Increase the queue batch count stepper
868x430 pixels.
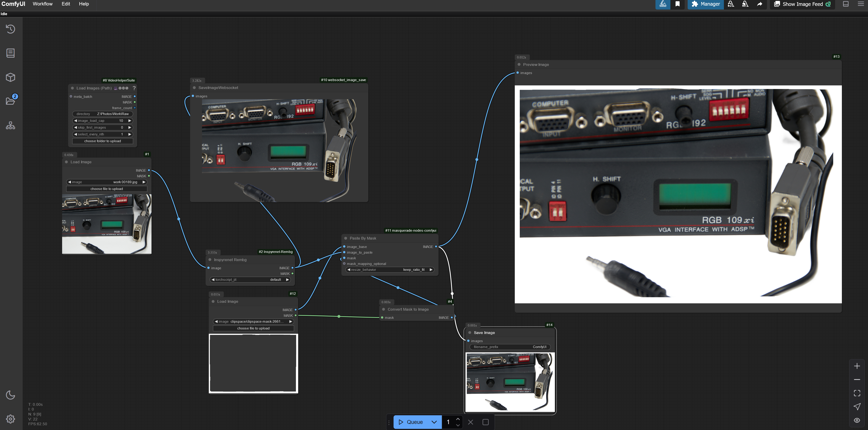[458, 419]
